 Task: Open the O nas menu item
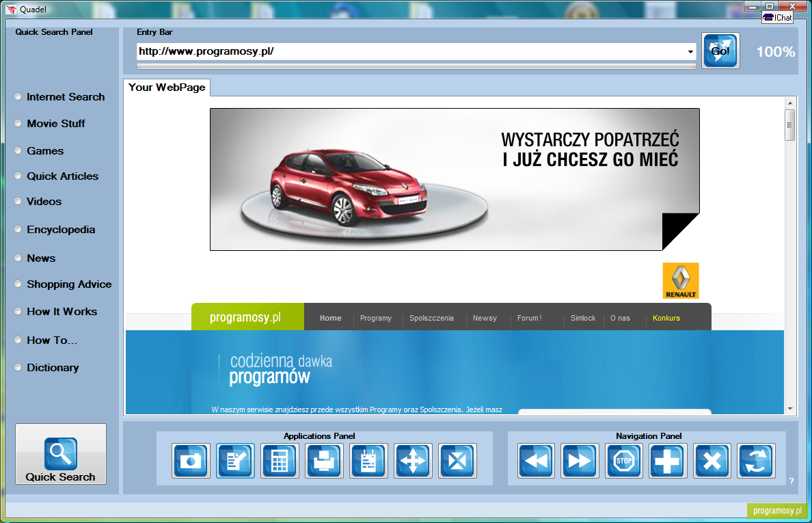620,318
